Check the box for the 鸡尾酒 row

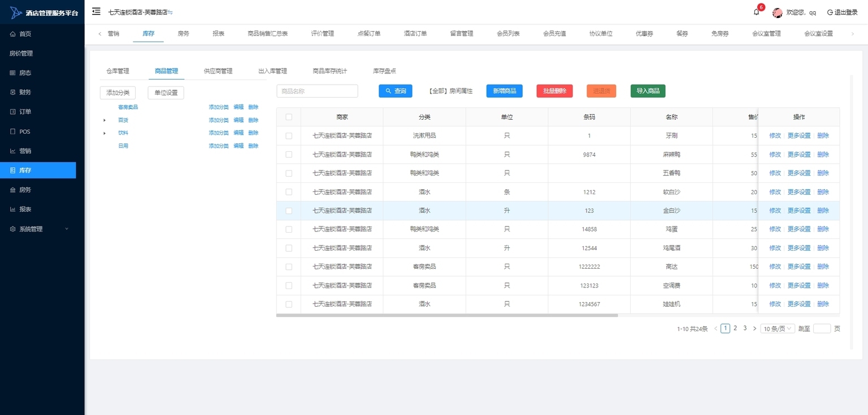289,248
